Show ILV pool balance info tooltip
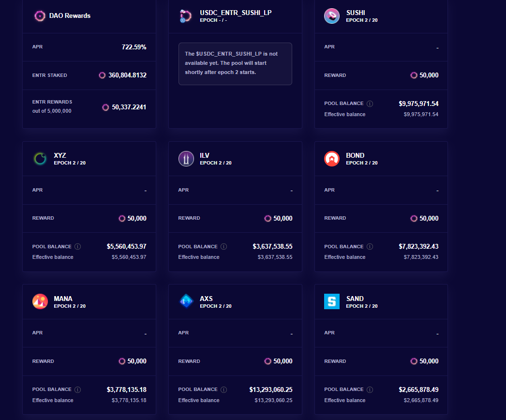The height and width of the screenshot is (420, 506). point(224,246)
